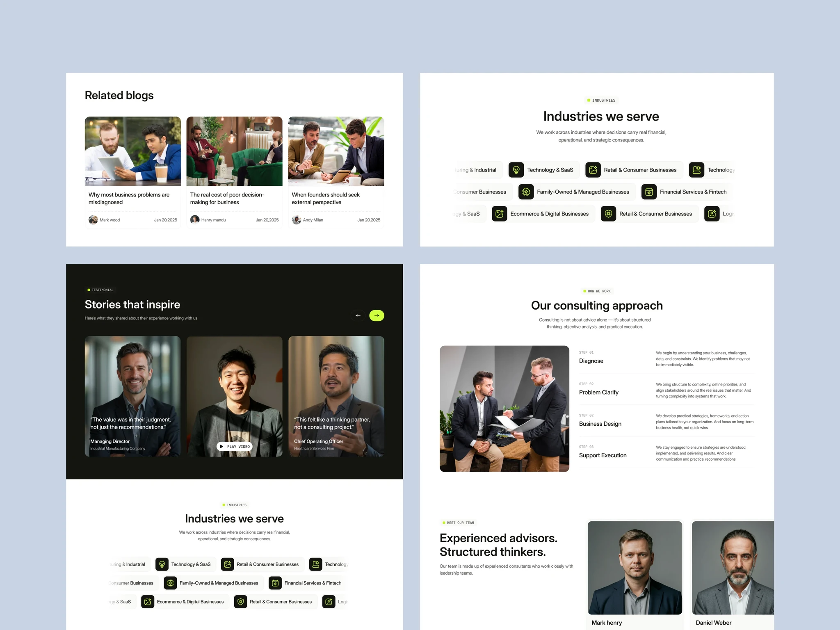Image resolution: width=840 pixels, height=630 pixels.
Task: Advance testimonials with the green right arrow
Action: pos(377,315)
